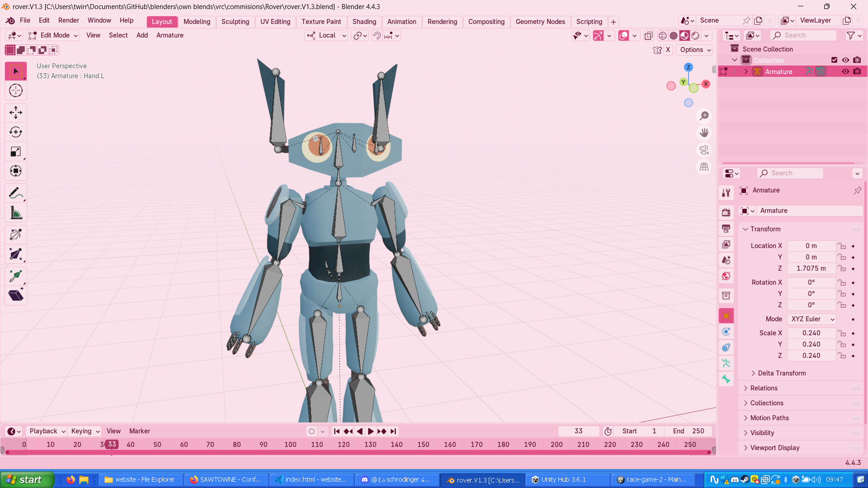Open the Bone properties tab icon
Image resolution: width=868 pixels, height=488 pixels.
point(726,379)
